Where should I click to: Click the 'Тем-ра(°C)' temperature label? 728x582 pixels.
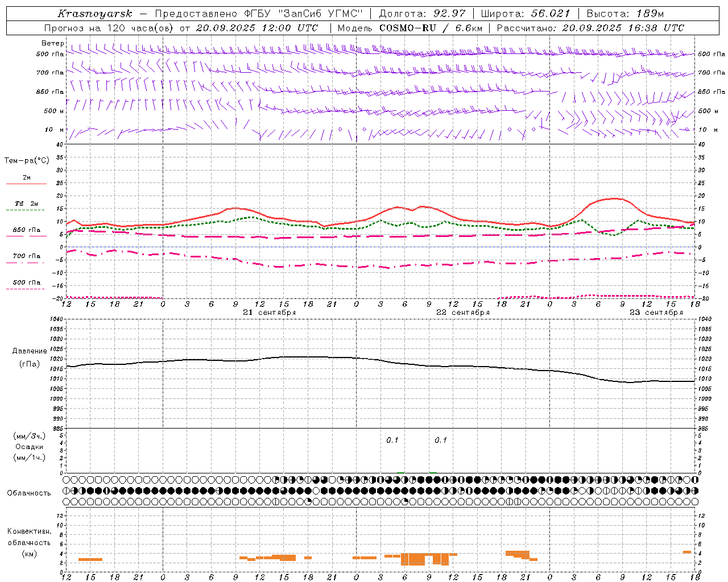point(27,160)
